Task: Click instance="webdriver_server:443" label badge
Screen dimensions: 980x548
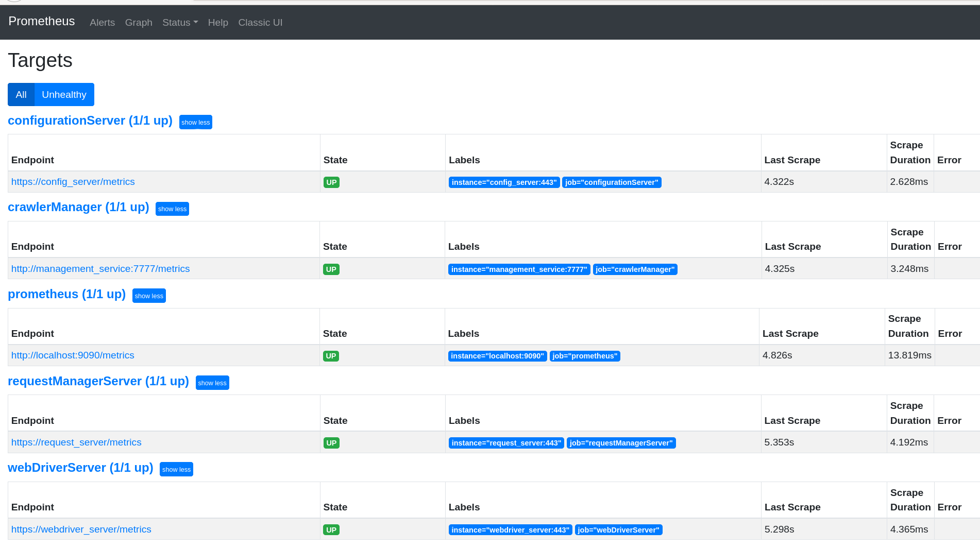Action: pos(511,530)
